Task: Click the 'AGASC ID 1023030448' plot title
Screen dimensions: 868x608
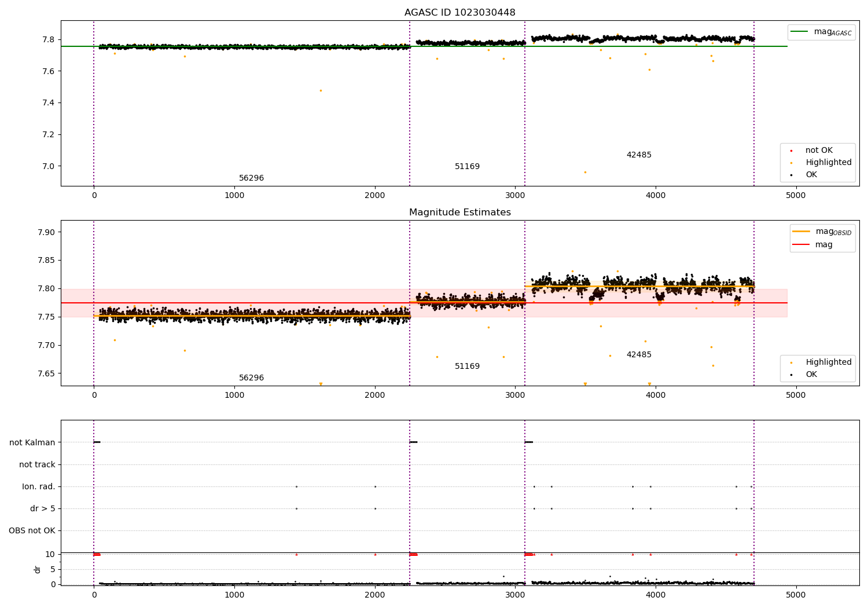Action: (459, 13)
